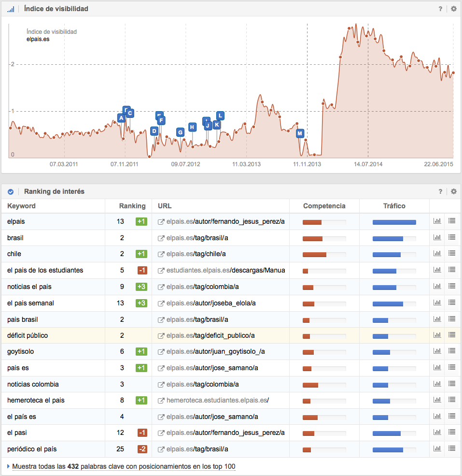This screenshot has height=476, width=462.
Task: Open settings gear in Ranking de interés panel
Action: 453,191
